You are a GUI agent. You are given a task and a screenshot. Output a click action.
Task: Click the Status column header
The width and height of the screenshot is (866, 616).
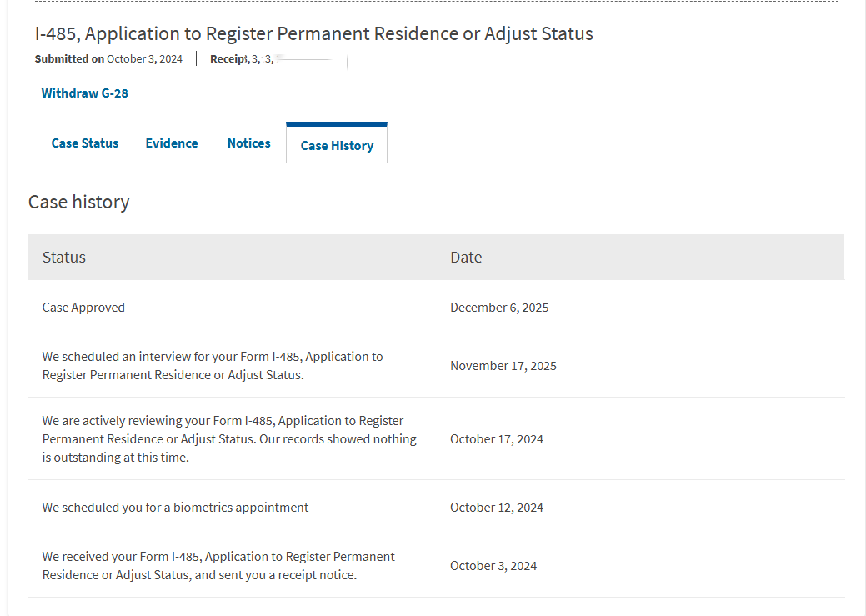(64, 258)
